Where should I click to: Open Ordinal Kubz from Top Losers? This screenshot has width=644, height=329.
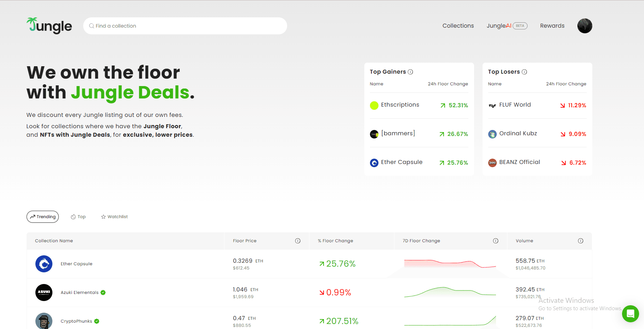[518, 134]
